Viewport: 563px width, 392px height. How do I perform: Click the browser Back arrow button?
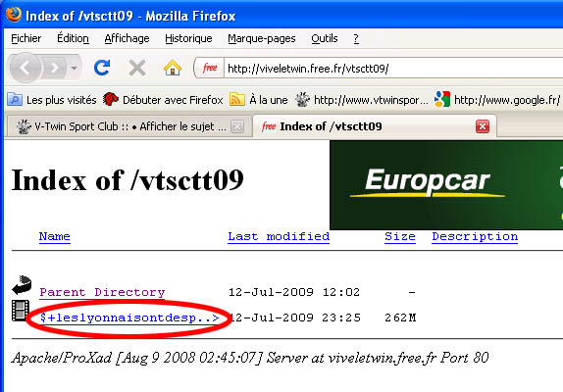[25, 68]
